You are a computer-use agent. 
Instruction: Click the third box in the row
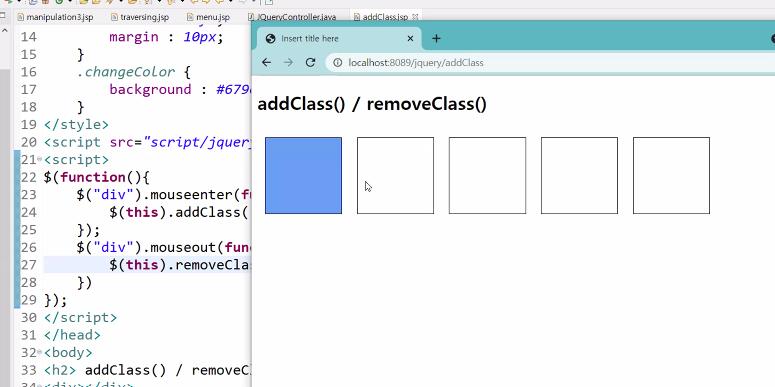coord(487,175)
